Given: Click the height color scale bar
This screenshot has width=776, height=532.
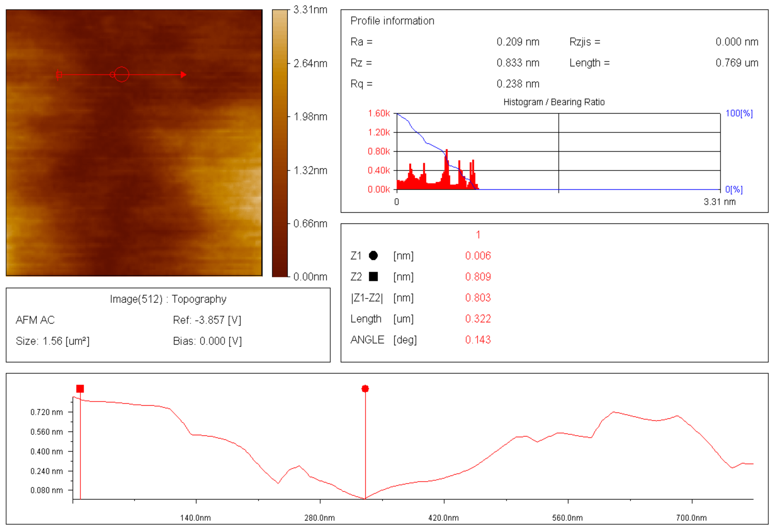Looking at the screenshot, I should click(280, 143).
